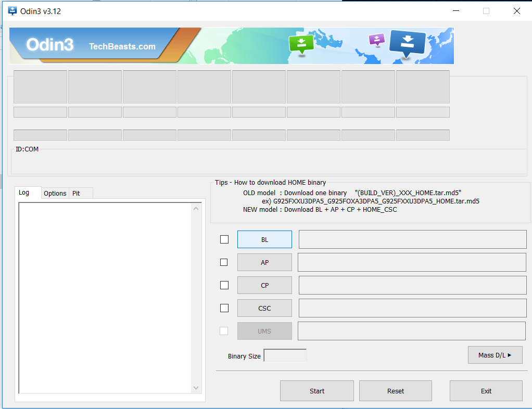This screenshot has height=409, width=532.
Task: Click the greyed-out UMS button
Action: click(264, 331)
